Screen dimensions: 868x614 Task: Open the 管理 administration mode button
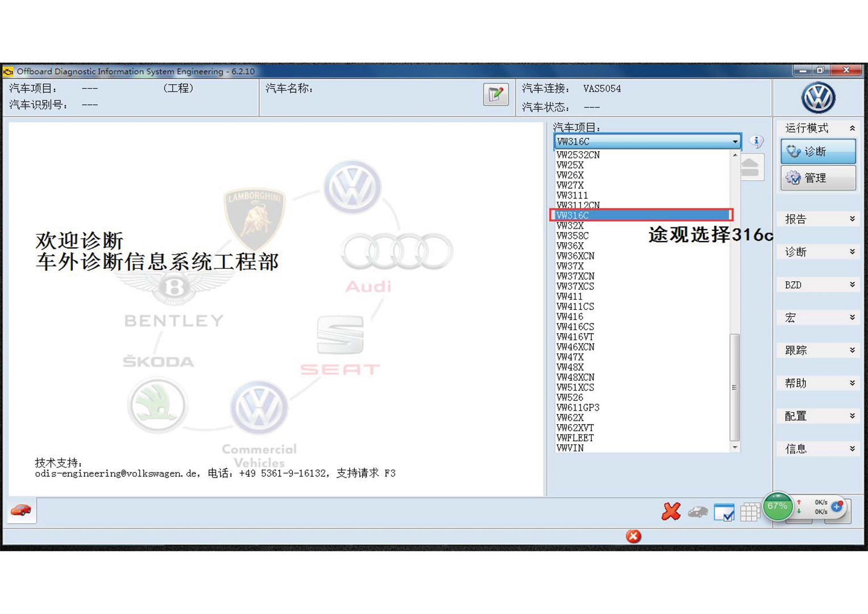(818, 178)
